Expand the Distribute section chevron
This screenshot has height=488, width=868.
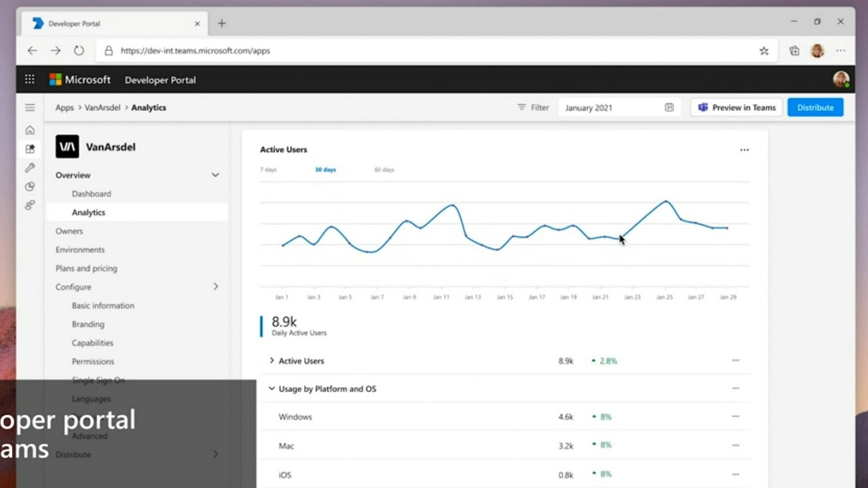[215, 454]
